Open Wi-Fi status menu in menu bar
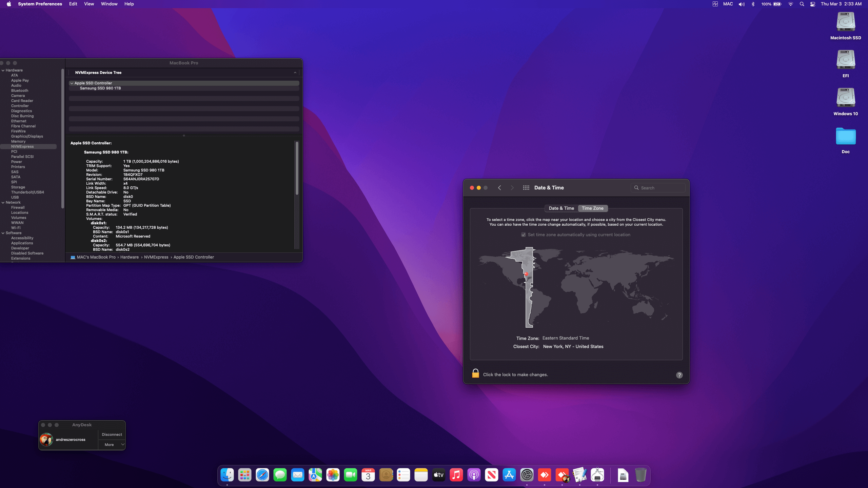868x488 pixels. (x=791, y=4)
